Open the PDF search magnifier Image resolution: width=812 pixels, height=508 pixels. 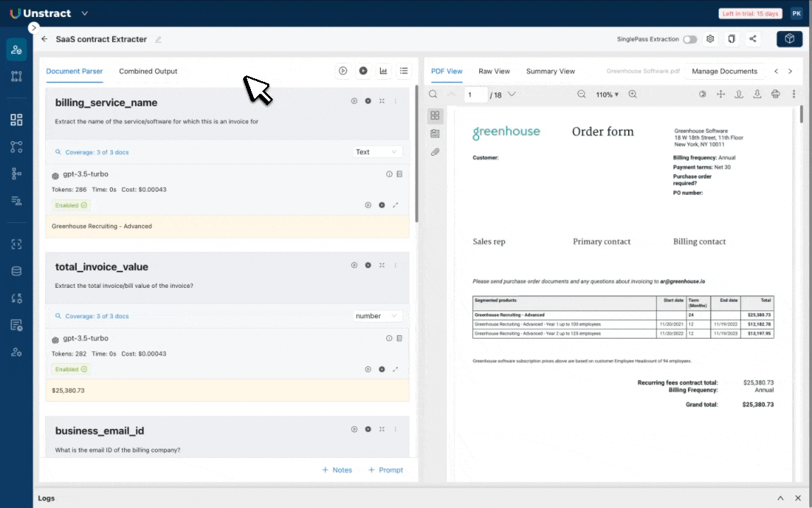pyautogui.click(x=433, y=95)
